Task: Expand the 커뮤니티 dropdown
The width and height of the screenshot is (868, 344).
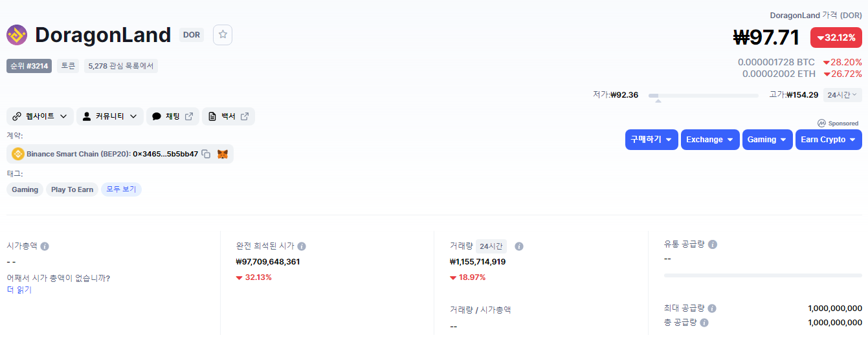Action: pyautogui.click(x=109, y=116)
